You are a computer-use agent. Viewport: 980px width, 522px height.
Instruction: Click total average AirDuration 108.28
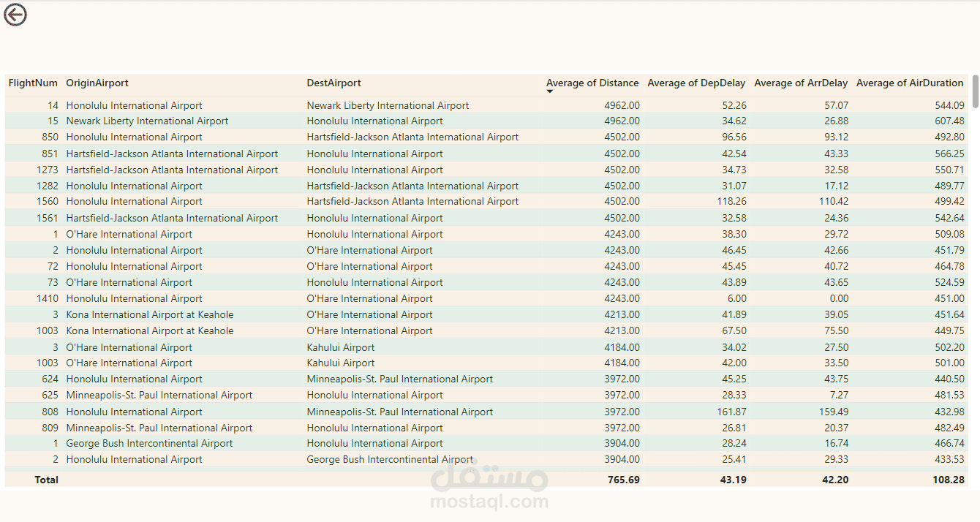point(949,480)
